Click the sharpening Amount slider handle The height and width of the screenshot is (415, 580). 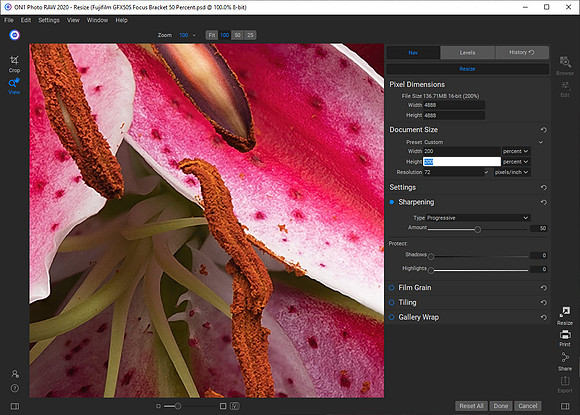[478, 230]
